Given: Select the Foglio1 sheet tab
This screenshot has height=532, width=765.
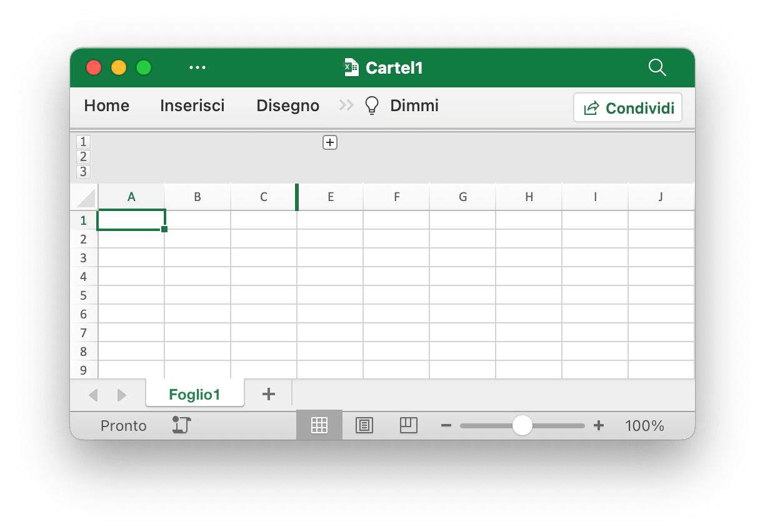Looking at the screenshot, I should (x=194, y=394).
